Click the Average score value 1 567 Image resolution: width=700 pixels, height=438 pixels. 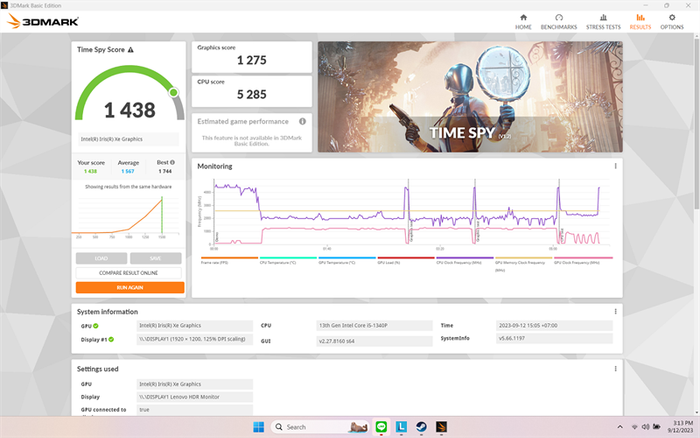(x=128, y=171)
